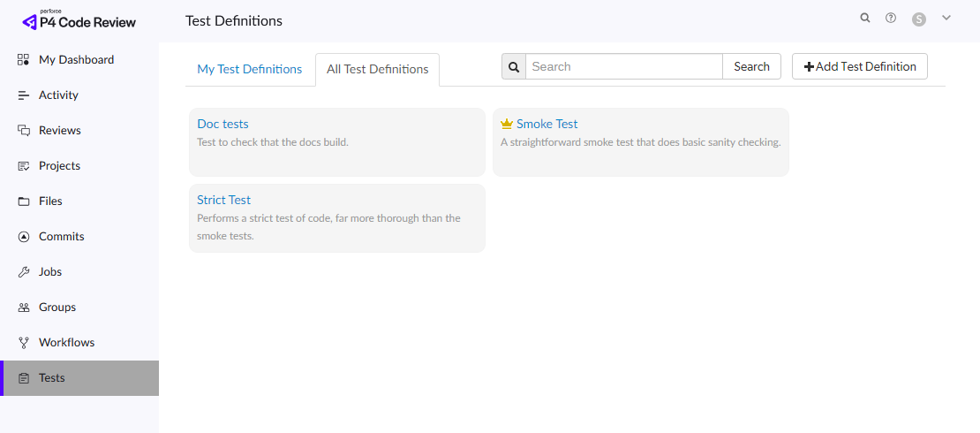Focus the test definitions search field
The height and width of the screenshot is (433, 980).
pos(623,66)
